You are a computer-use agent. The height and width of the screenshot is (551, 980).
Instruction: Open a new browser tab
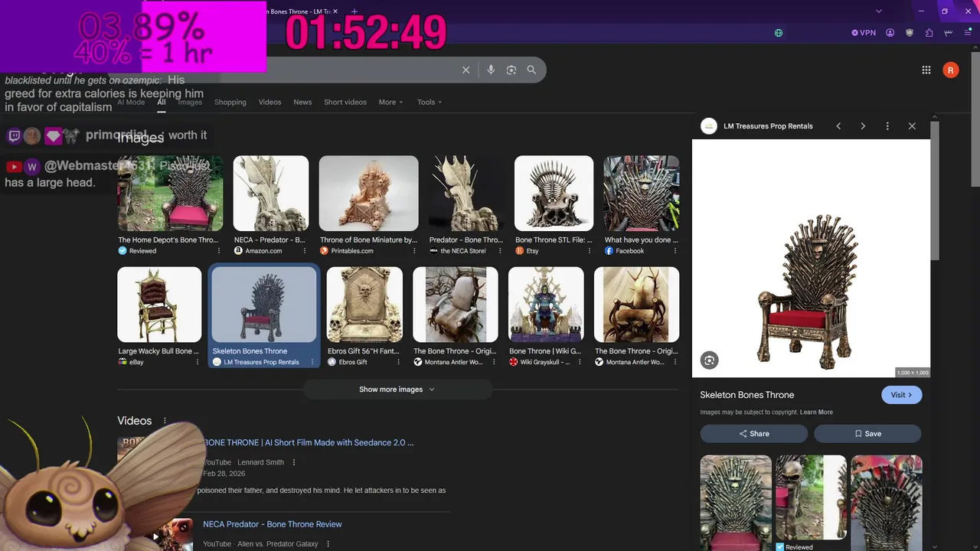click(354, 11)
